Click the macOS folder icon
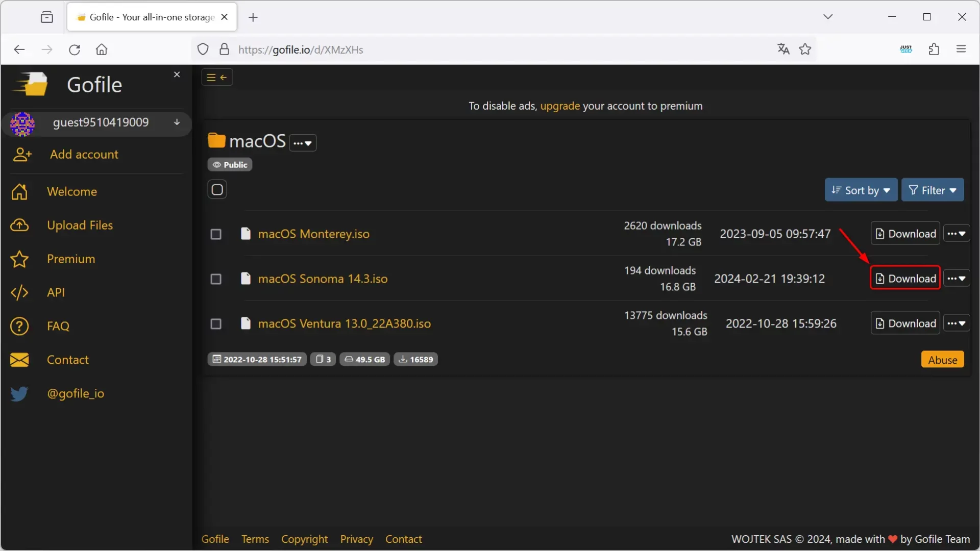The height and width of the screenshot is (551, 980). tap(216, 141)
